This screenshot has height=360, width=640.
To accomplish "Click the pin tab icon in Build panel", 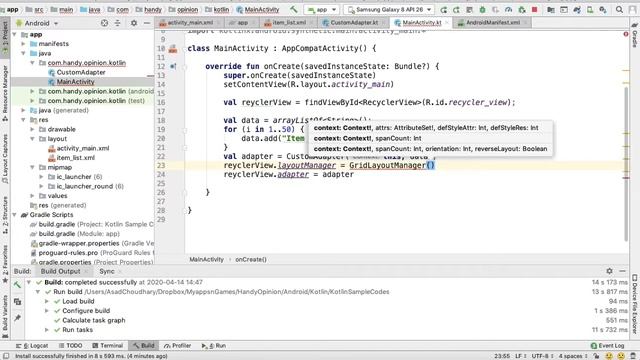I will click(x=17, y=318).
